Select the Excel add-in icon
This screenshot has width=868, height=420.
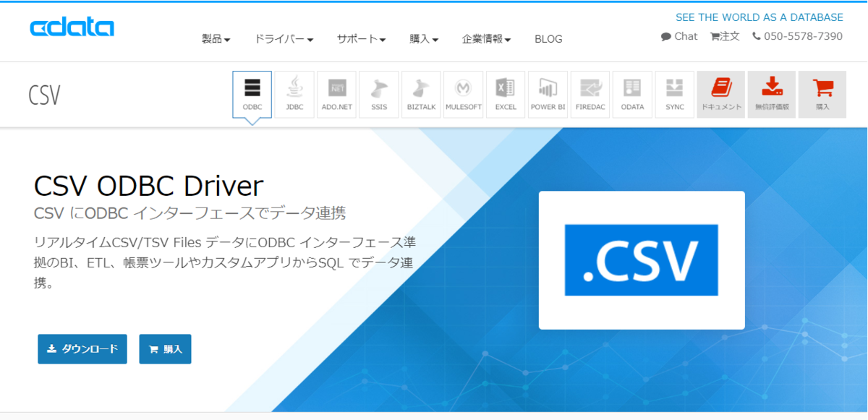click(506, 94)
